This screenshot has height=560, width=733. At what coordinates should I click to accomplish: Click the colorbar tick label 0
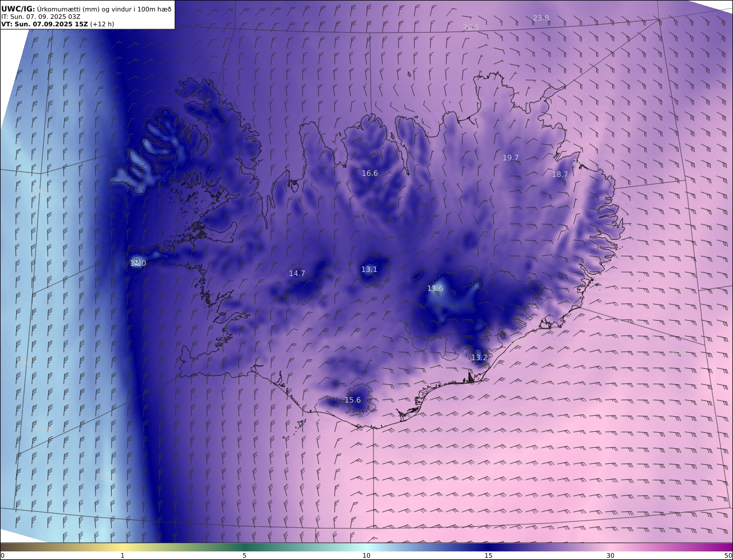[2, 555]
